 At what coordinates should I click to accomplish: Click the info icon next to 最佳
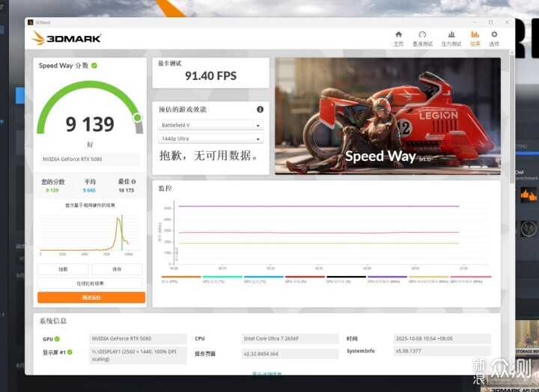click(x=133, y=181)
